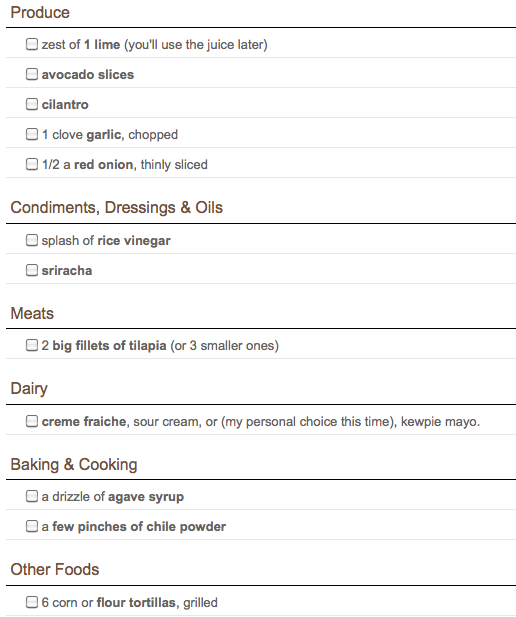
Task: Click the Condiments, Dressings & Oils heading
Action: [117, 208]
